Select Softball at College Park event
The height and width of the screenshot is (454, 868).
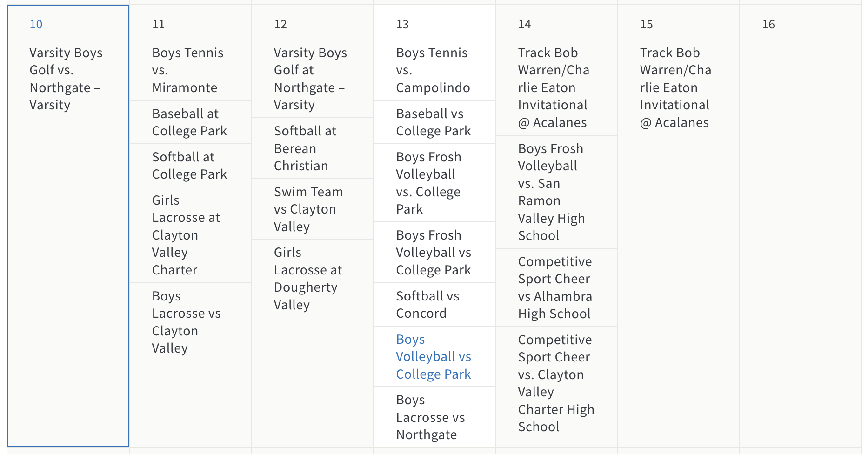click(x=189, y=166)
